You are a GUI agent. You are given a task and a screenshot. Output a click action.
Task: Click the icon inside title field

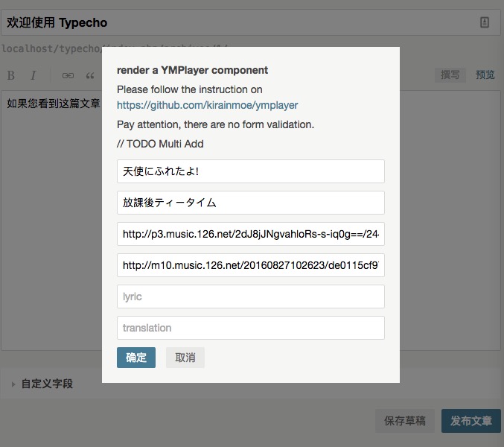click(x=485, y=22)
